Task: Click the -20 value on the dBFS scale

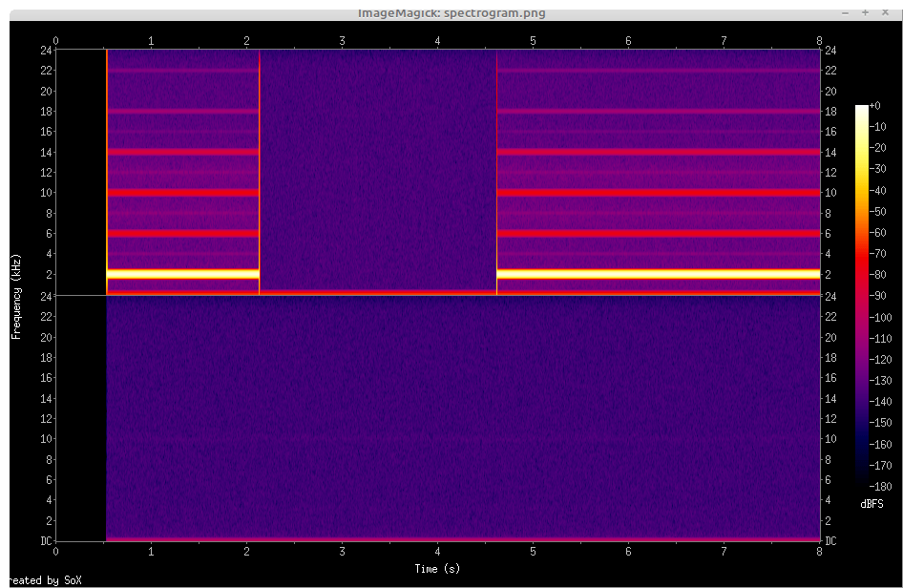Action: pyautogui.click(x=878, y=148)
